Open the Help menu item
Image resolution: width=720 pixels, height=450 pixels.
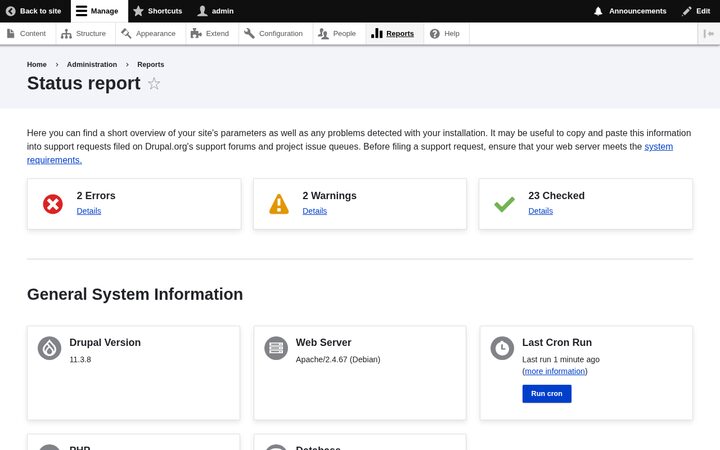click(x=445, y=34)
